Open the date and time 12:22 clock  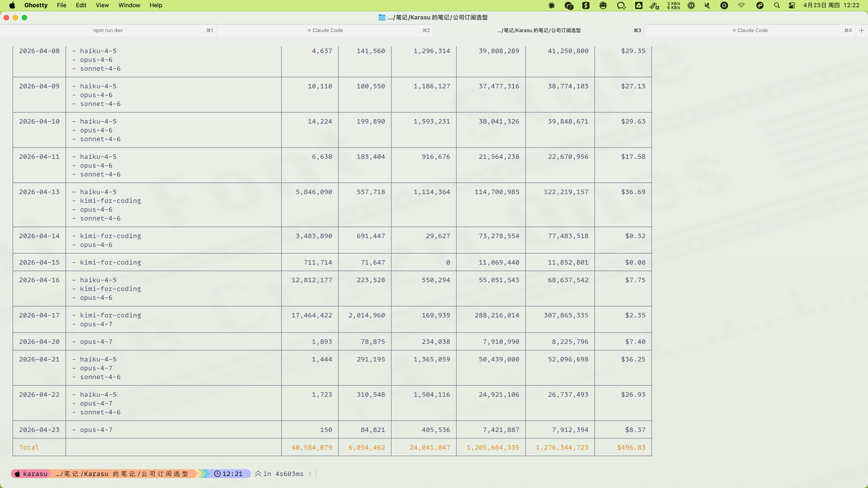[831, 5]
